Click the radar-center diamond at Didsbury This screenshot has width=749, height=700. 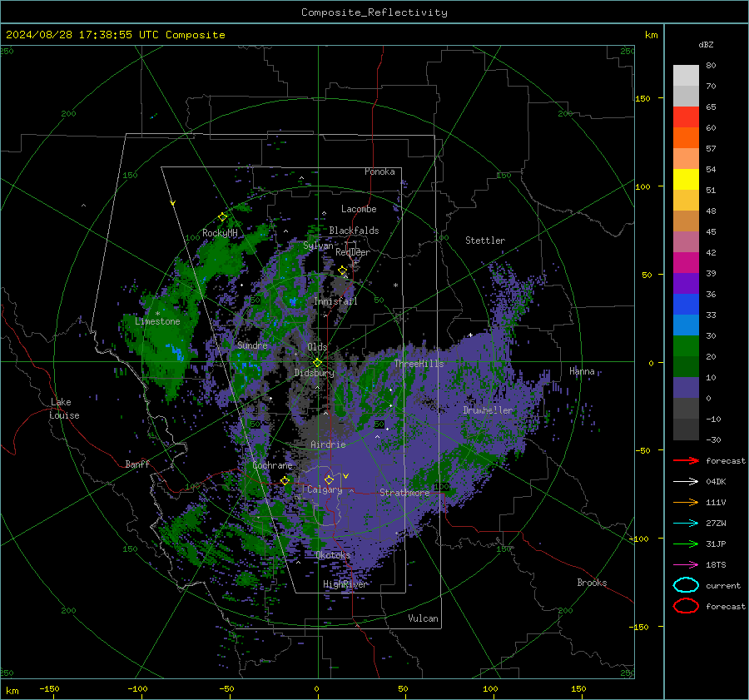click(x=317, y=362)
